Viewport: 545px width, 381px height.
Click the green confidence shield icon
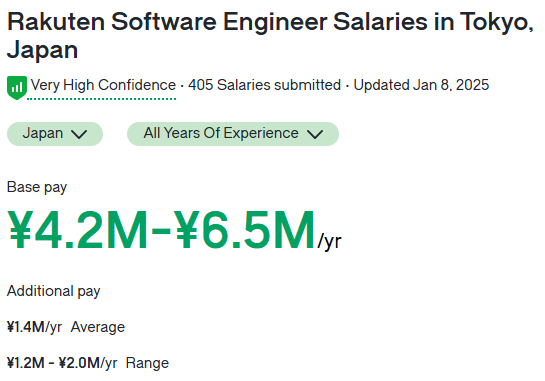17,88
